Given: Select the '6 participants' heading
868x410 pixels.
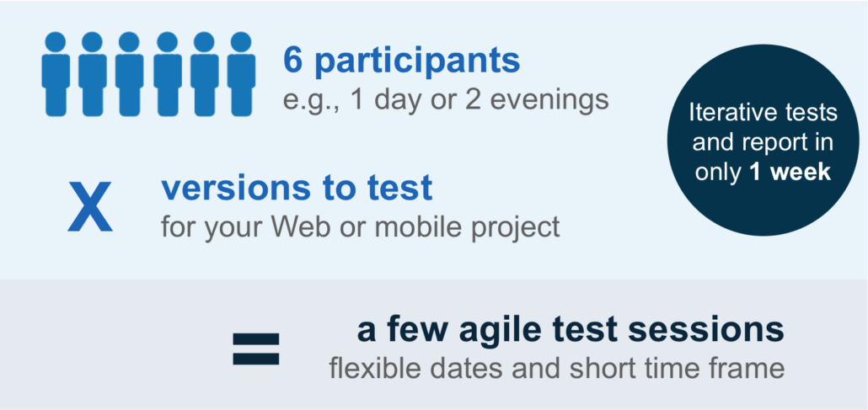Looking at the screenshot, I should pyautogui.click(x=402, y=62).
